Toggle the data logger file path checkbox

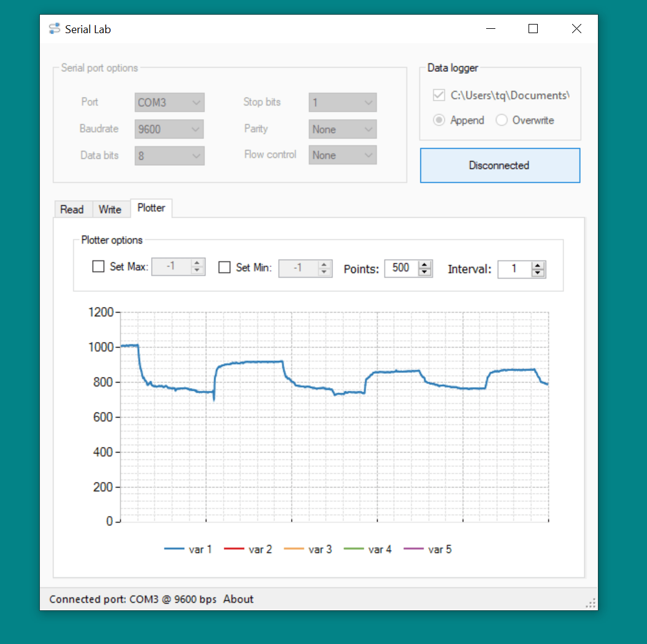coord(439,95)
